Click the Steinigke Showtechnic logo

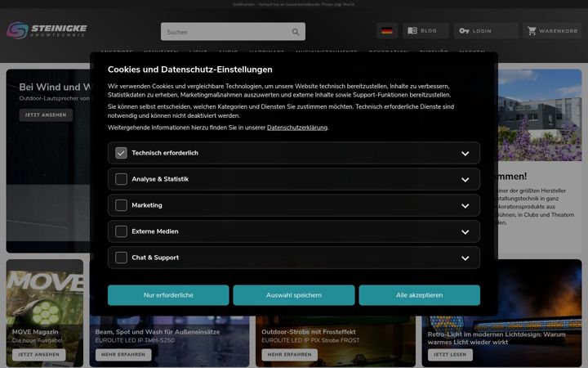pyautogui.click(x=47, y=30)
